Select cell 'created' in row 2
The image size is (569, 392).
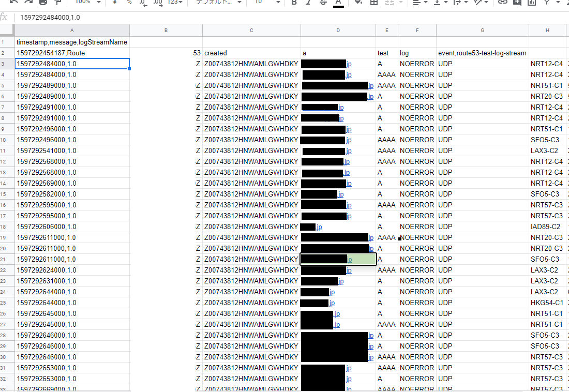[251, 53]
